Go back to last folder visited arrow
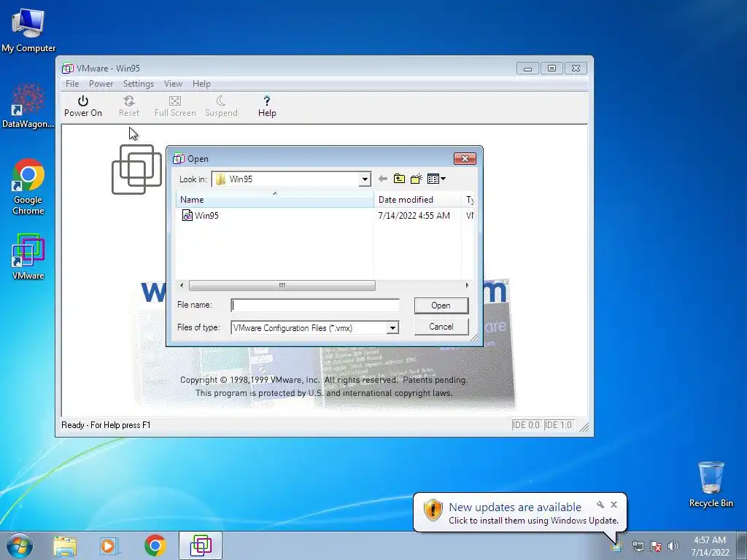Viewport: 747px width, 560px height. [382, 179]
